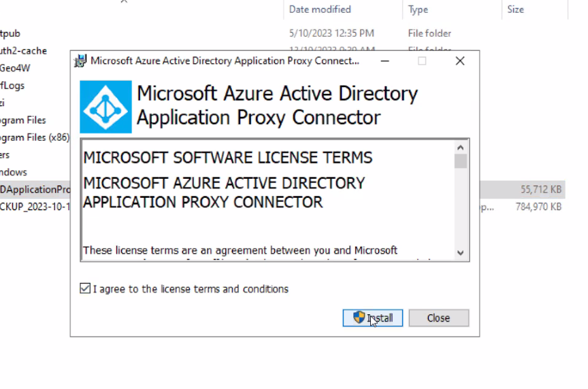The height and width of the screenshot is (389, 588).
Task: Uncheck the license terms agreement checkbox
Action: [x=85, y=289]
